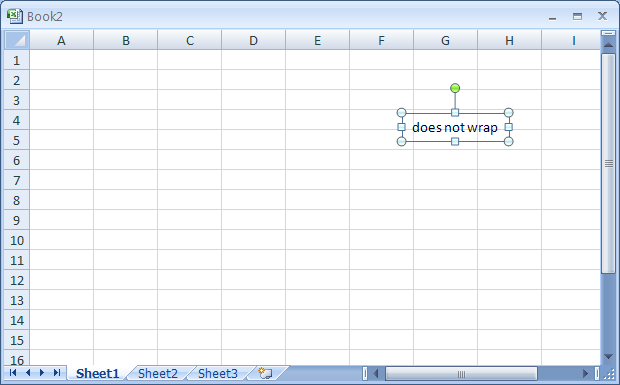Image resolution: width=620 pixels, height=385 pixels.
Task: Select column F by its header
Action: click(x=382, y=40)
